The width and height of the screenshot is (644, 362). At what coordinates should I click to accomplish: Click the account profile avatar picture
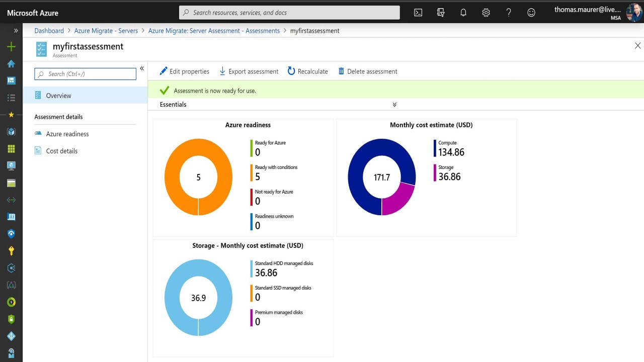pos(634,13)
